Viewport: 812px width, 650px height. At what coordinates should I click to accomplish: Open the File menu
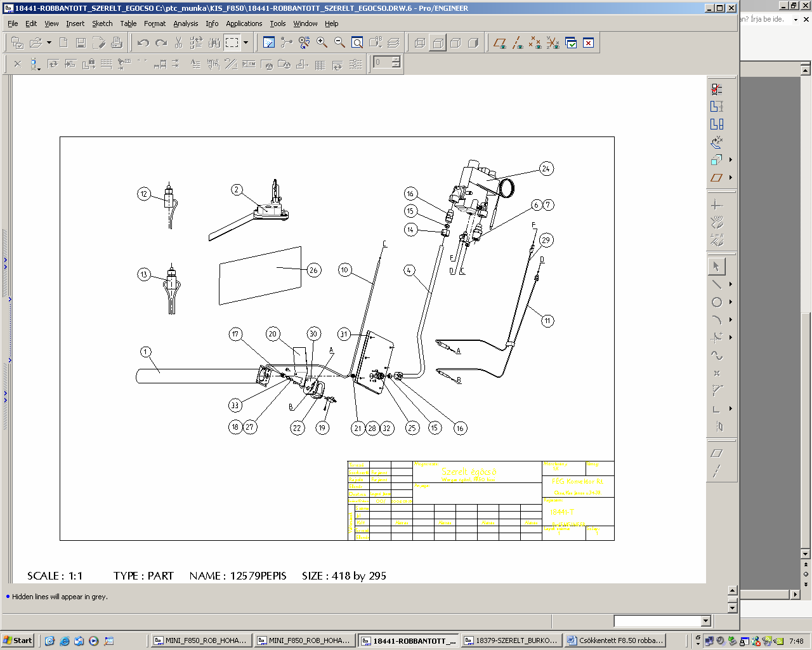pyautogui.click(x=13, y=23)
